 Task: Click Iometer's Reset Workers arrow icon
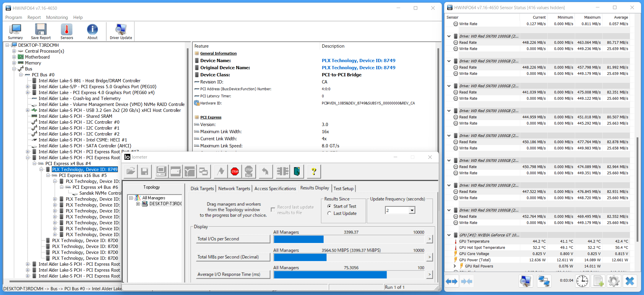coord(265,171)
